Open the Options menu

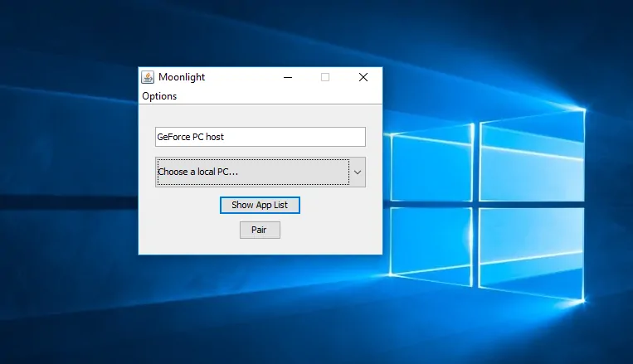[x=159, y=96]
